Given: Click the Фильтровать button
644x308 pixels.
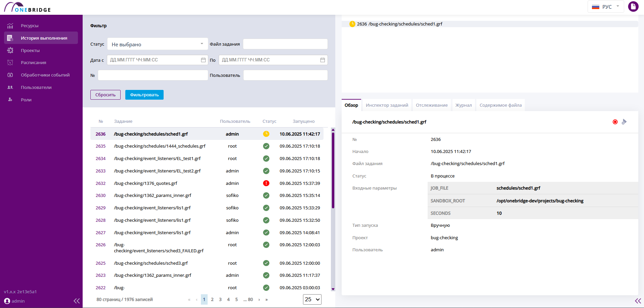Looking at the screenshot, I should click(x=144, y=95).
